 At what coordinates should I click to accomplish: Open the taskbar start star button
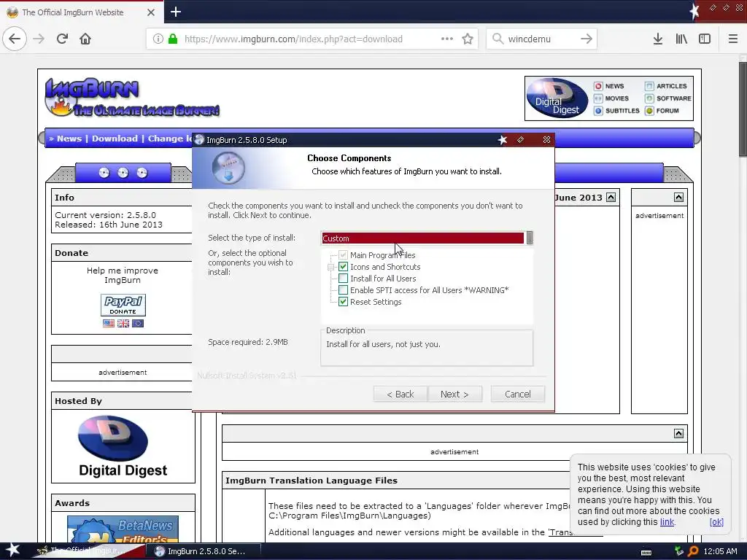(12, 551)
